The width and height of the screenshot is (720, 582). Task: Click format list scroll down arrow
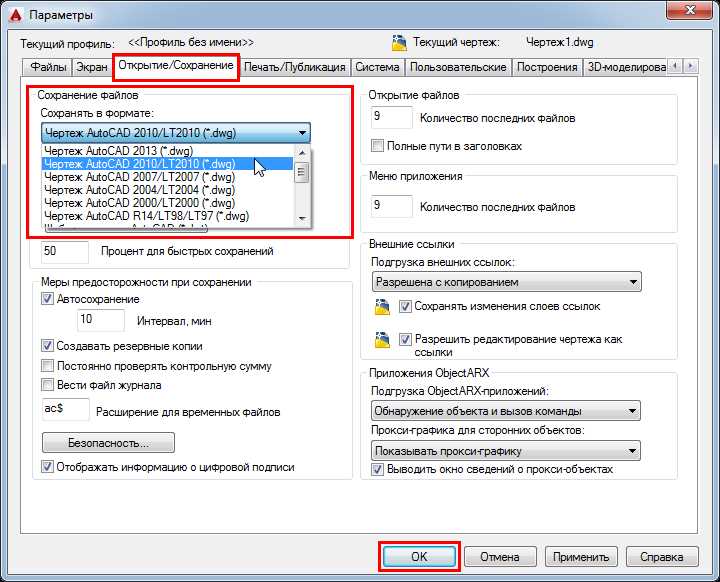tap(302, 218)
